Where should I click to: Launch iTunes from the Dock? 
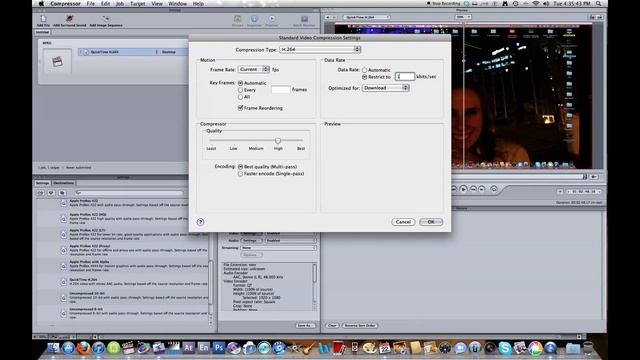[x=98, y=348]
